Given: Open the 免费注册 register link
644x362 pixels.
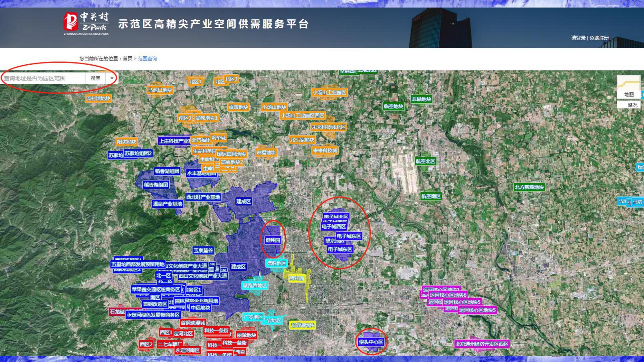Looking at the screenshot, I should click(599, 38).
